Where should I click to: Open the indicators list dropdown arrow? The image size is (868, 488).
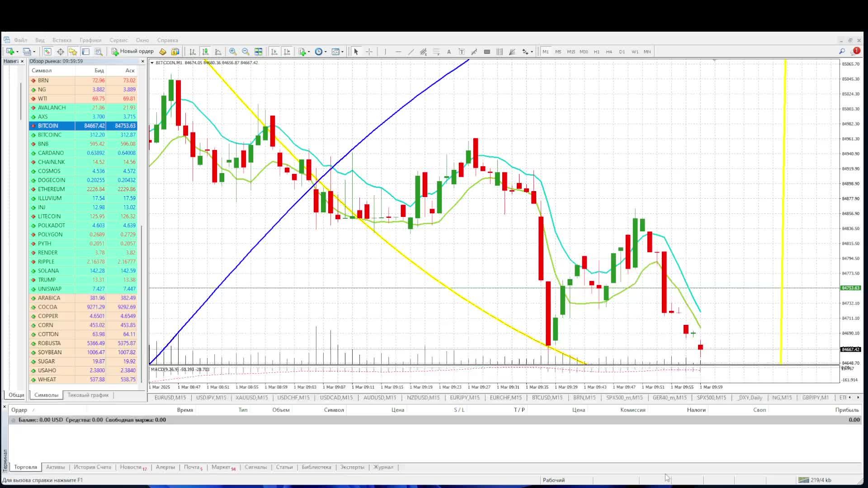[x=309, y=52]
